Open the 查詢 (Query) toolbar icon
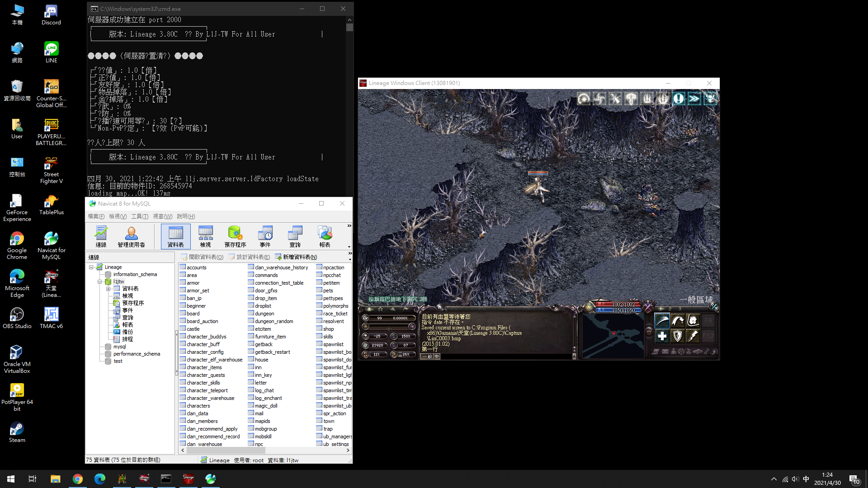This screenshot has width=868, height=488. tap(295, 236)
